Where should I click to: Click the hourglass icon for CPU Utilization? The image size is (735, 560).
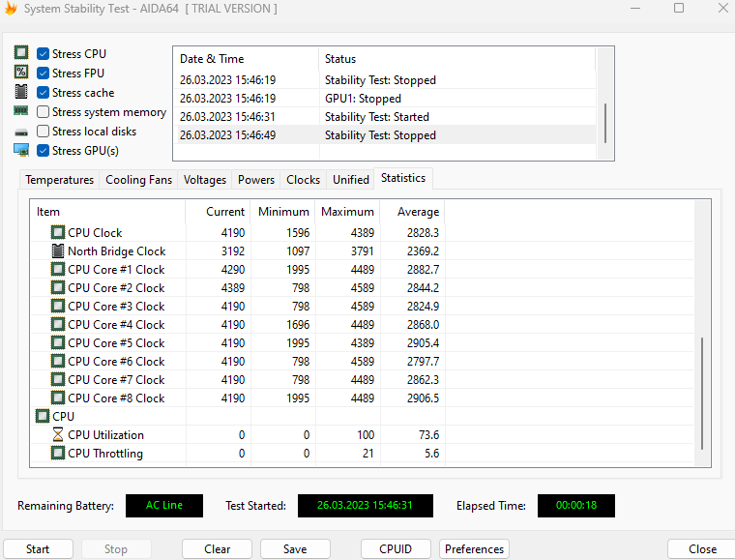58,434
